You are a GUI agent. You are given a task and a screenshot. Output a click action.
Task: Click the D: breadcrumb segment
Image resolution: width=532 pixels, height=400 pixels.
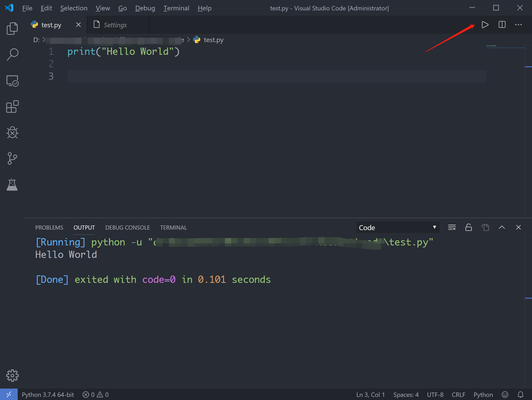(36, 40)
